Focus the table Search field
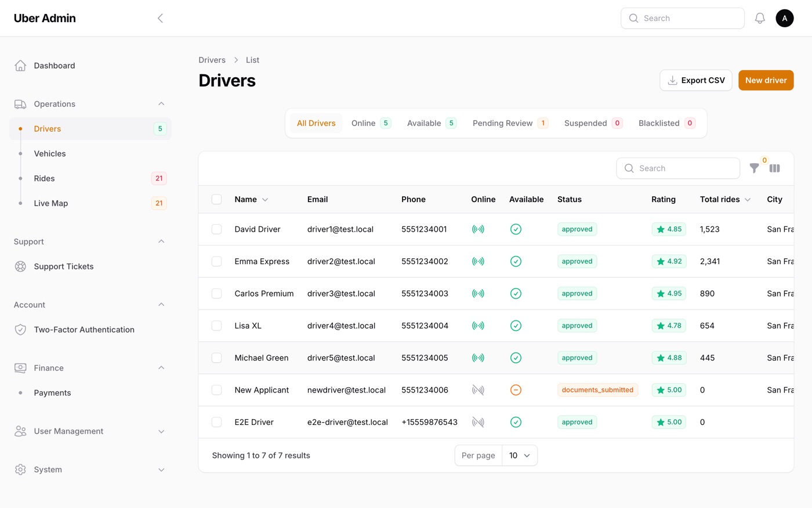Image resolution: width=812 pixels, height=508 pixels. coord(678,168)
